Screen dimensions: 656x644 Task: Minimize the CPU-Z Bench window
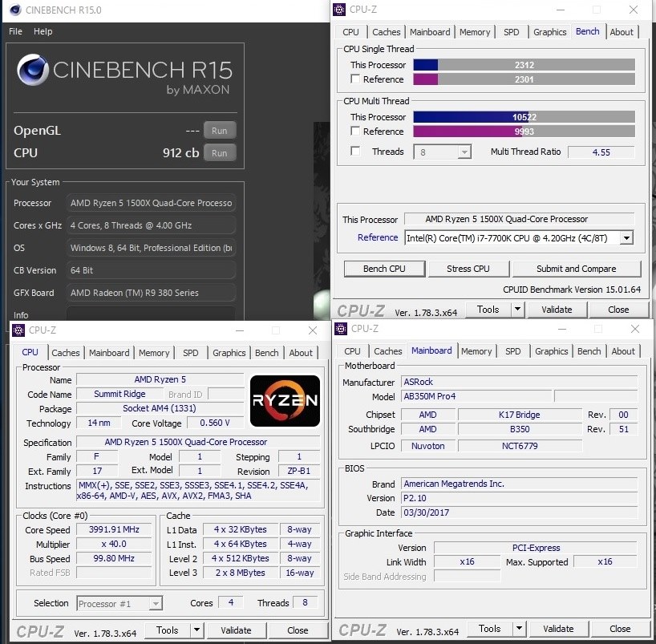click(561, 10)
